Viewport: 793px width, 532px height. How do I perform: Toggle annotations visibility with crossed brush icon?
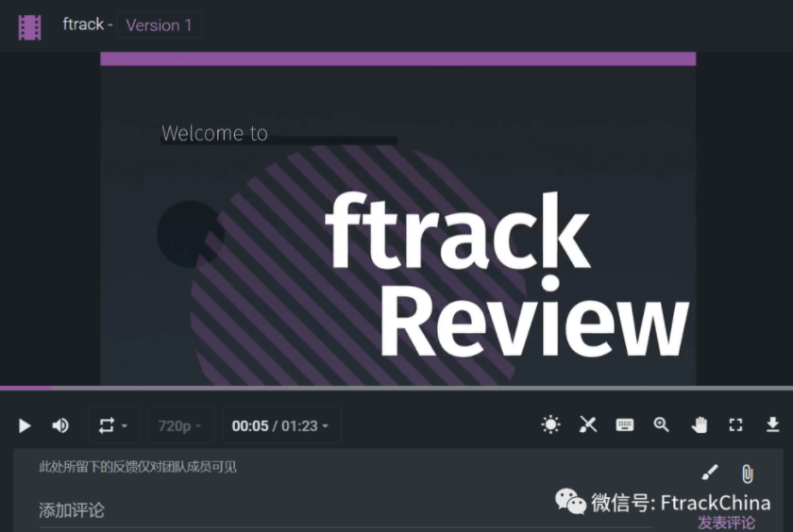[587, 424]
